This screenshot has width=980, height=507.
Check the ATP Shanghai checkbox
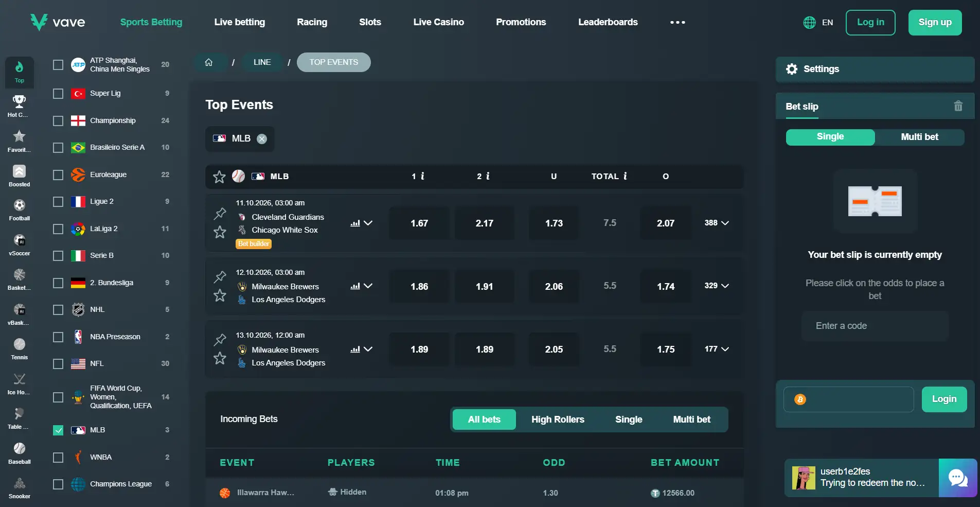58,65
